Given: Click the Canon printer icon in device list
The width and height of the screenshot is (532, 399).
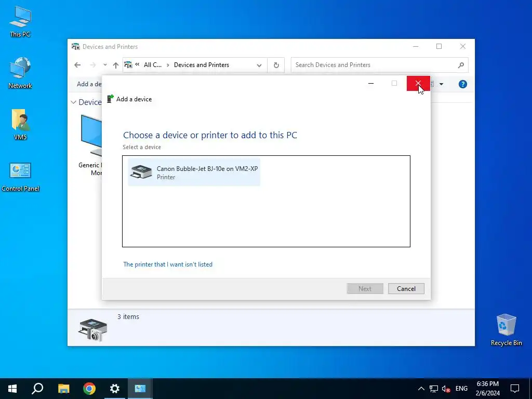Looking at the screenshot, I should pyautogui.click(x=141, y=172).
